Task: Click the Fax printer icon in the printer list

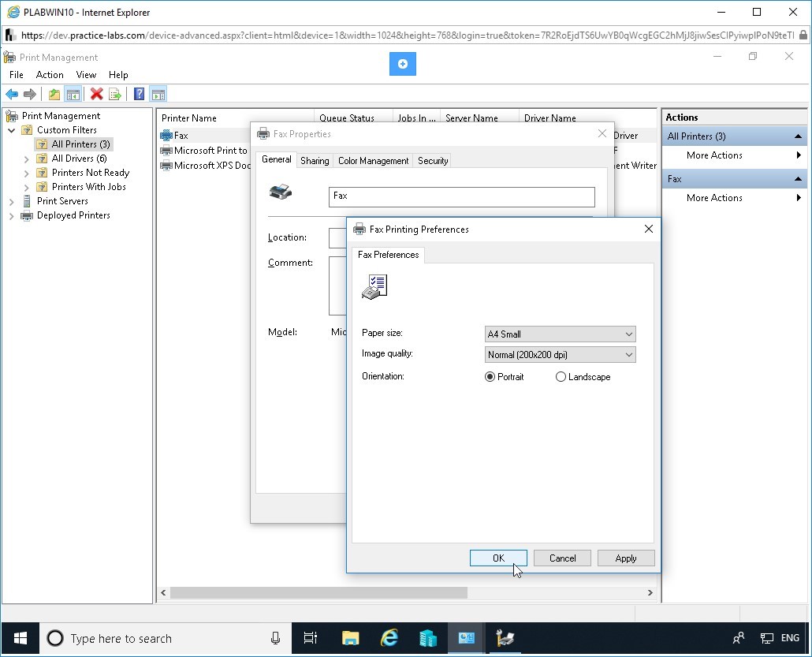Action: click(x=166, y=136)
